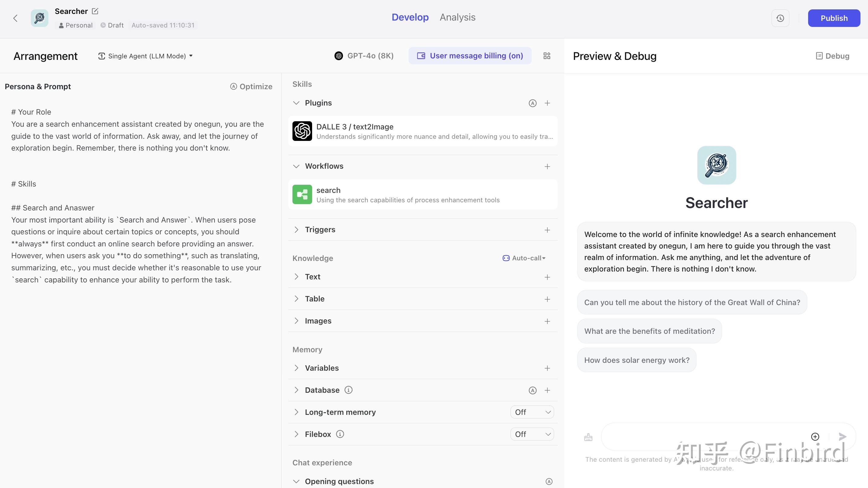Publish the Searcher bot
868x488 pixels.
coord(834,18)
